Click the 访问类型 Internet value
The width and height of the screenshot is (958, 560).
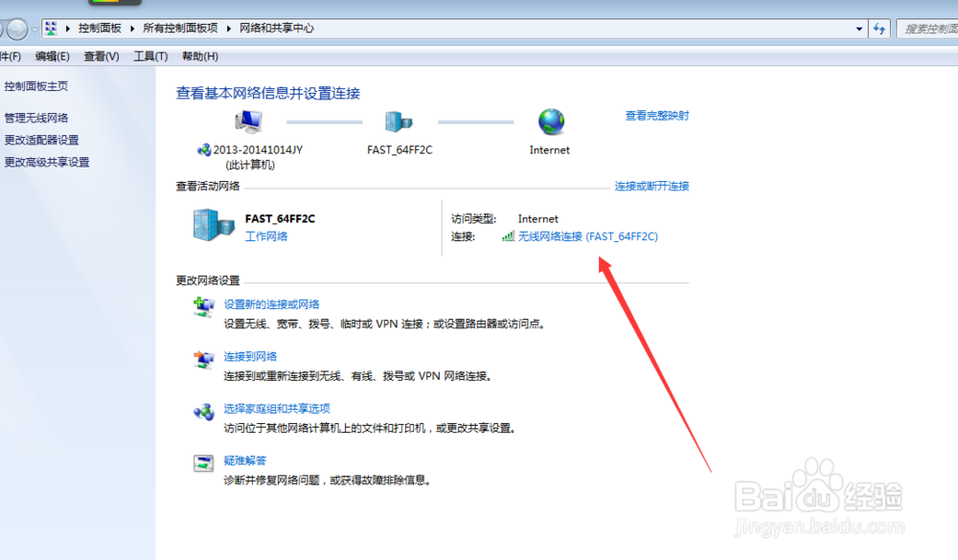(x=537, y=218)
